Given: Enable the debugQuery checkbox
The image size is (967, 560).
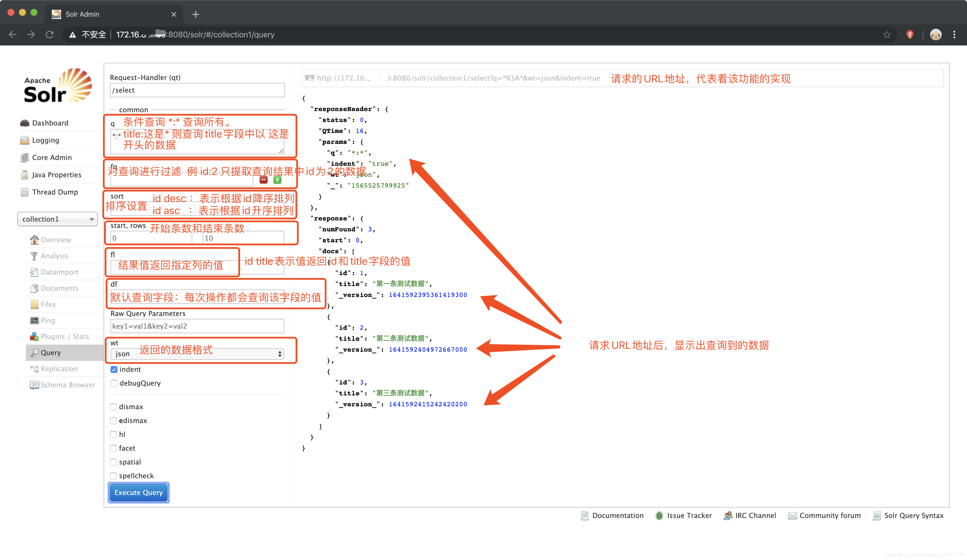Looking at the screenshot, I should click(114, 383).
